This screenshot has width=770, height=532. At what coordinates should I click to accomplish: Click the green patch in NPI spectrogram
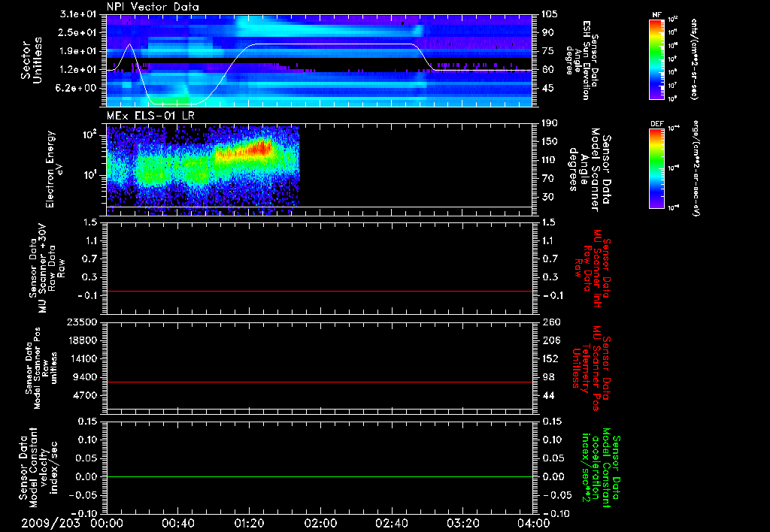[x=171, y=100]
